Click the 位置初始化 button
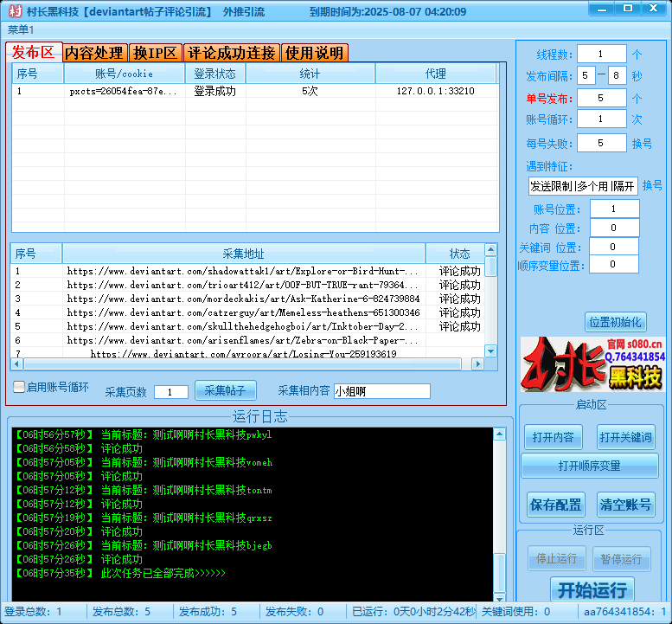The width and height of the screenshot is (672, 624). [615, 322]
